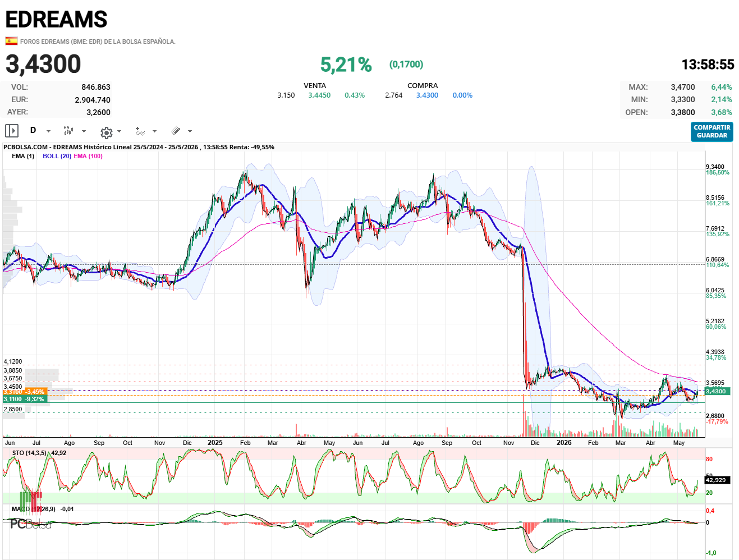Image resolution: width=739 pixels, height=560 pixels.
Task: Click the COMPRA price 3,4300
Action: [427, 95]
